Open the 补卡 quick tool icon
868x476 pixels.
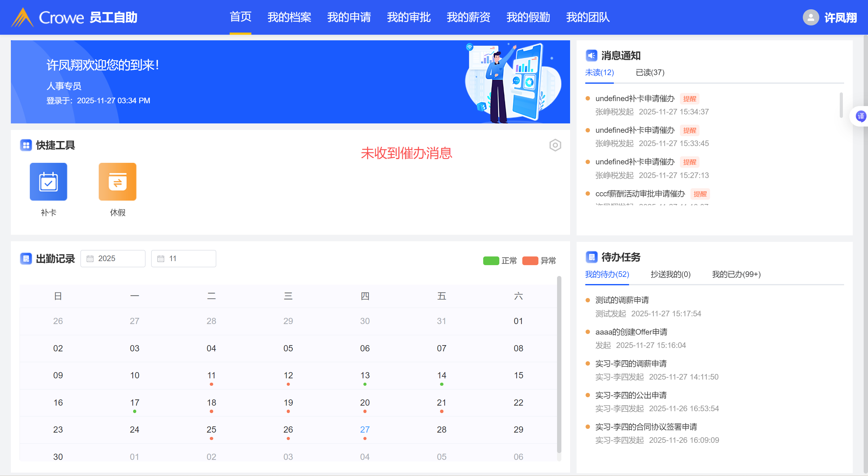48,182
